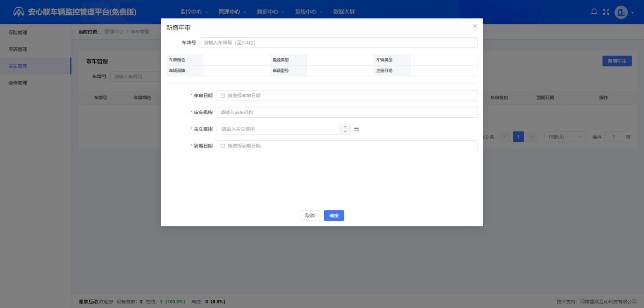Image resolution: width=644 pixels, height=308 pixels.
Task: Click the 年审费用 table column header
Action: [499, 97]
